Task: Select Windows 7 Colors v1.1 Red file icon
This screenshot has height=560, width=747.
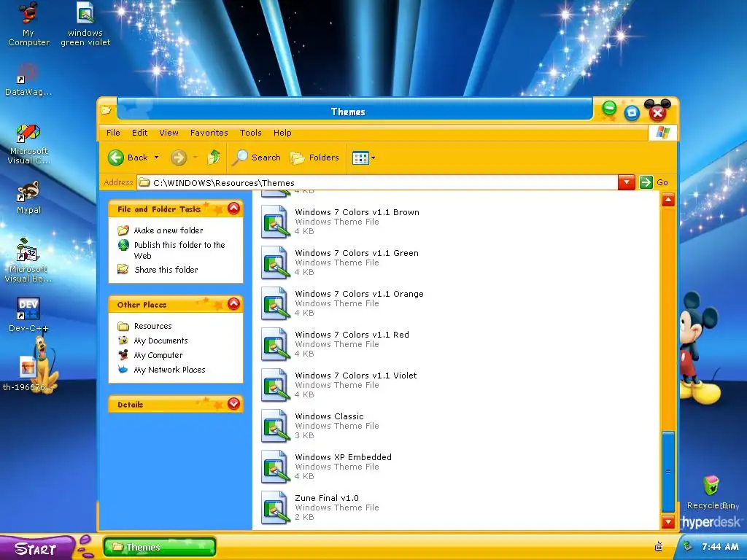Action: click(275, 344)
